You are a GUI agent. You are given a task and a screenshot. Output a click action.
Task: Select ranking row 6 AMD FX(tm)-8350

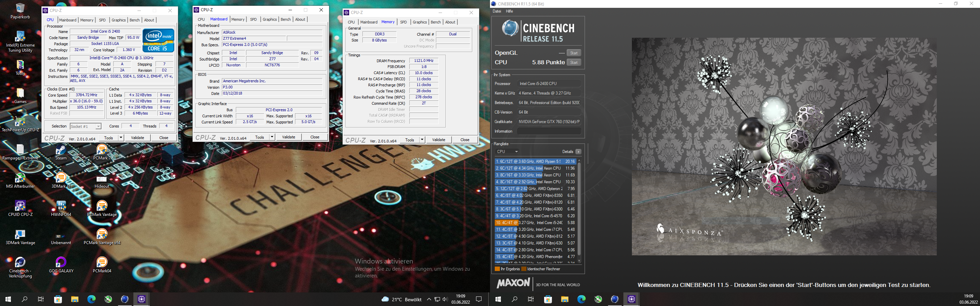535,195
